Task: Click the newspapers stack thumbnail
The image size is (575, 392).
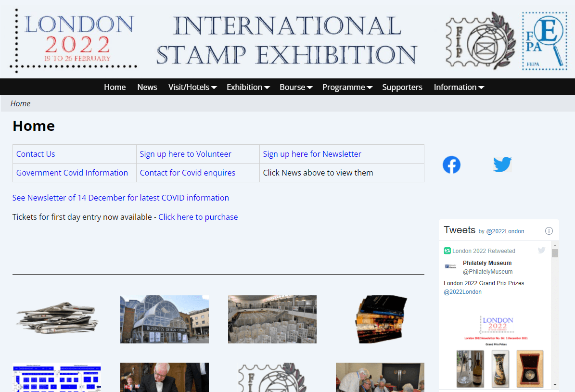Action: point(57,318)
